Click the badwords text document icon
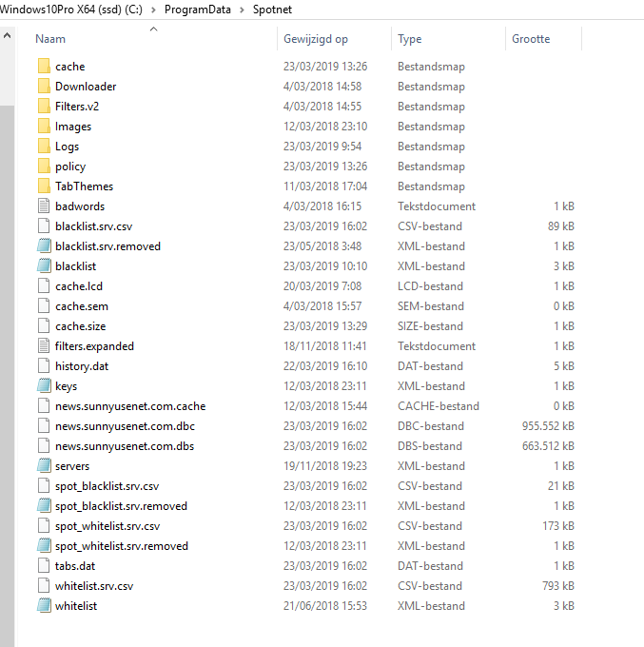The width and height of the screenshot is (644, 647). pyautogui.click(x=44, y=206)
